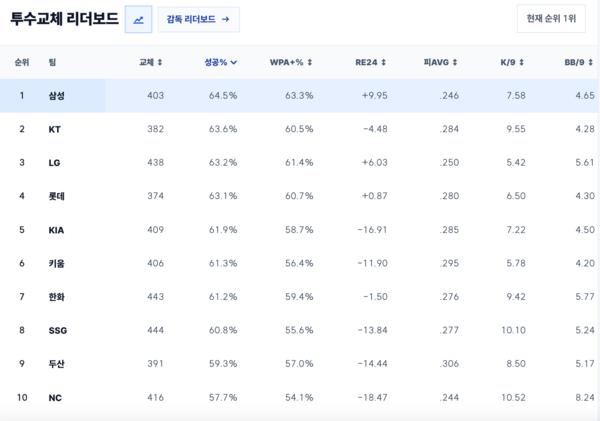
Task: Click NC's 57.7% success rate
Action: tap(223, 397)
